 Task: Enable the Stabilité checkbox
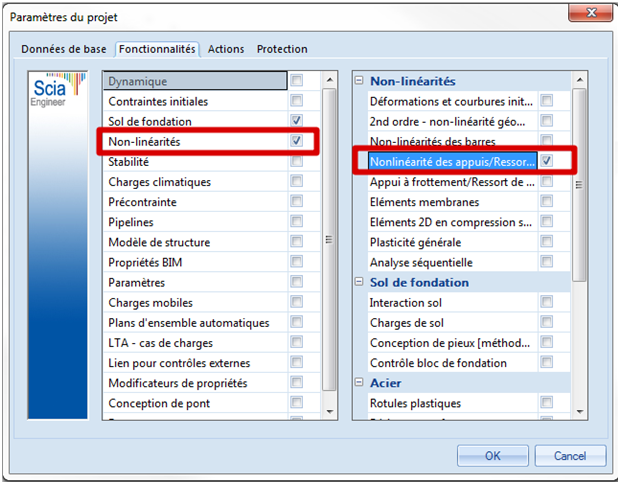297,161
